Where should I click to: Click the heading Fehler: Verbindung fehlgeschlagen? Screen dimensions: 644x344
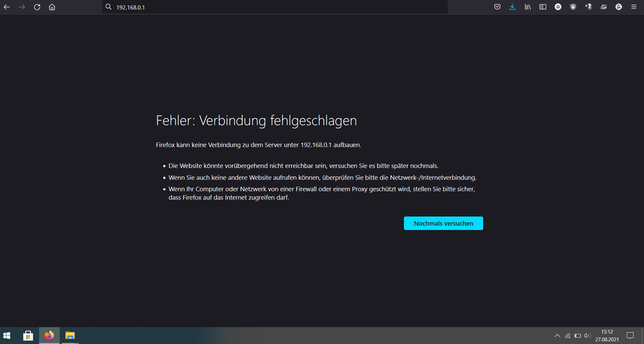(x=256, y=121)
